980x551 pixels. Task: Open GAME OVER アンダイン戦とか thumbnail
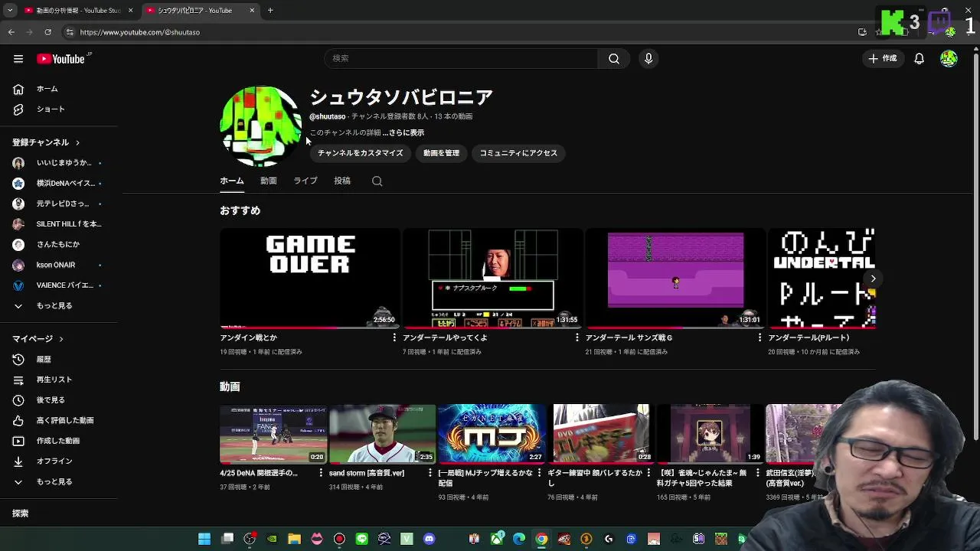tap(309, 278)
